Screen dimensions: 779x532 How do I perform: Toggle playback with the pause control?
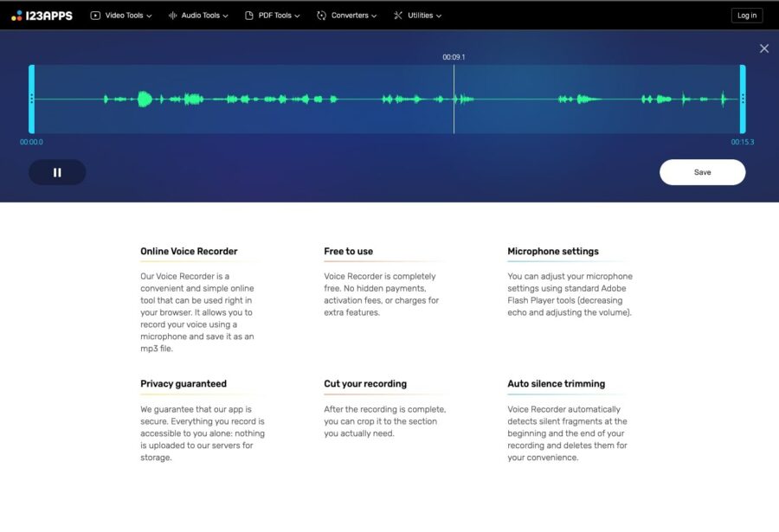[x=57, y=172]
